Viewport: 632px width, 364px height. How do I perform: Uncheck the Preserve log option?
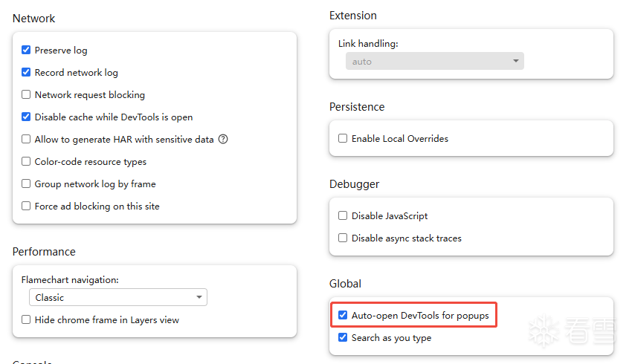coord(26,51)
